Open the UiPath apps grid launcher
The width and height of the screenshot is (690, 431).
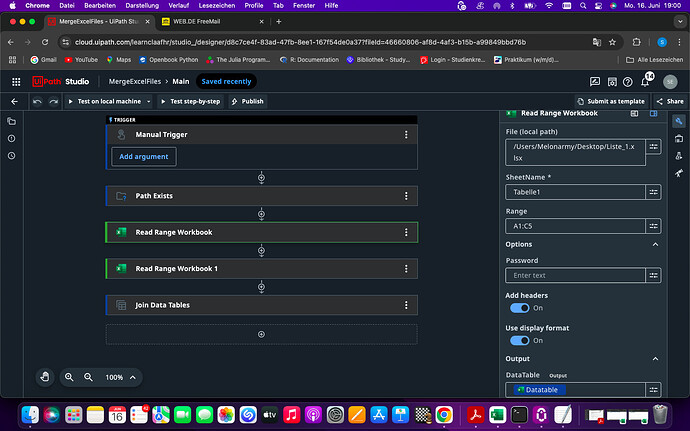pos(16,81)
